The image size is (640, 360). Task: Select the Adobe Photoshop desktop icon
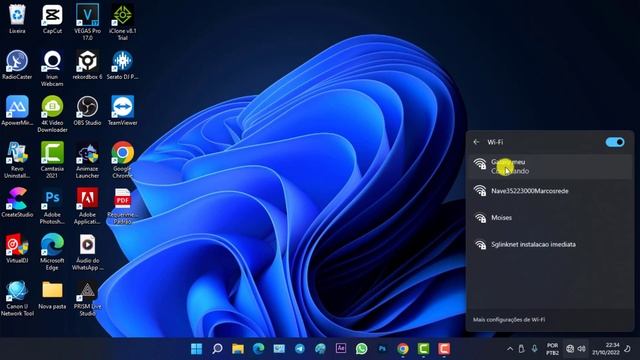click(52, 206)
